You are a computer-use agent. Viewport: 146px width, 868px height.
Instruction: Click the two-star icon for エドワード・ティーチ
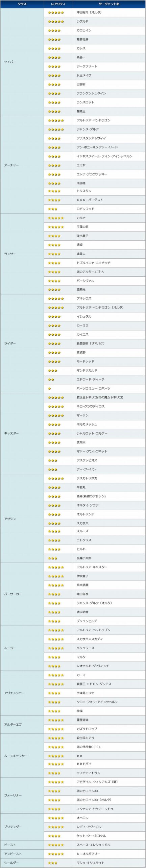coord(51,379)
